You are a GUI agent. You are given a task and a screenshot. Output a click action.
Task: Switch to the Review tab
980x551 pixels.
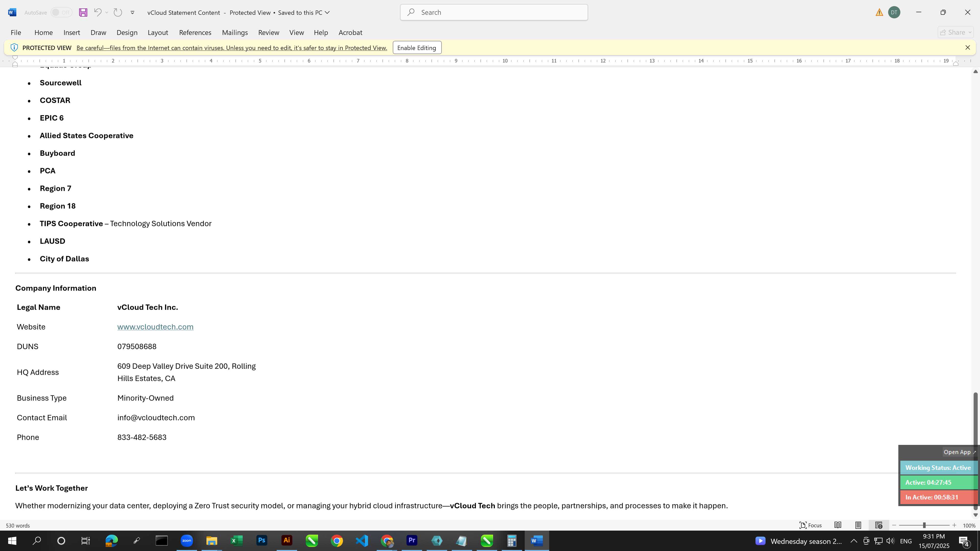click(x=268, y=33)
